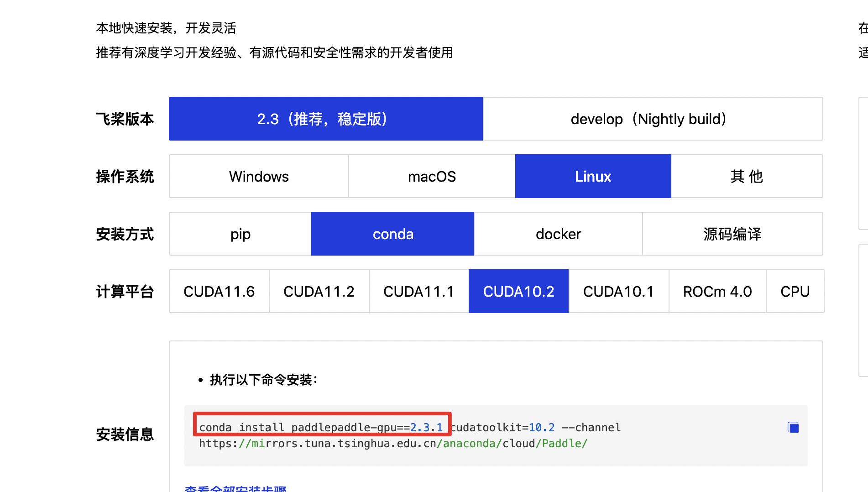Choose develop (Nightly build) version
Image resolution: width=868 pixels, height=492 pixels.
(653, 119)
